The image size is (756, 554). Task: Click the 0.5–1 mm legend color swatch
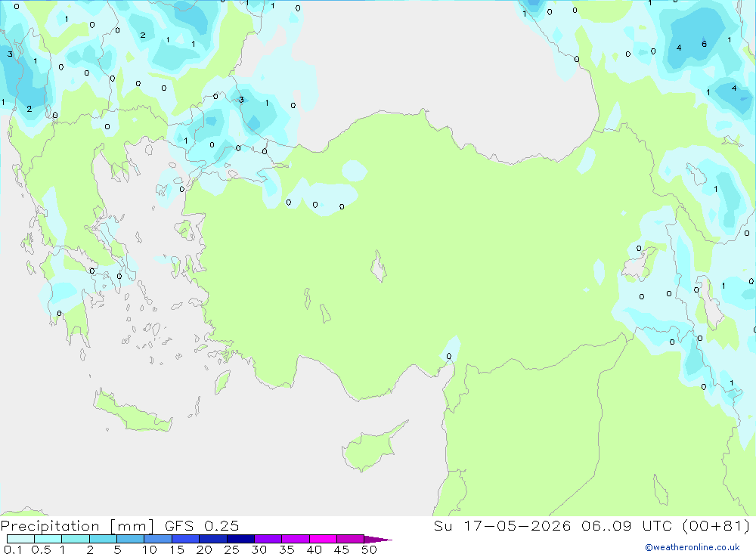pos(48,539)
